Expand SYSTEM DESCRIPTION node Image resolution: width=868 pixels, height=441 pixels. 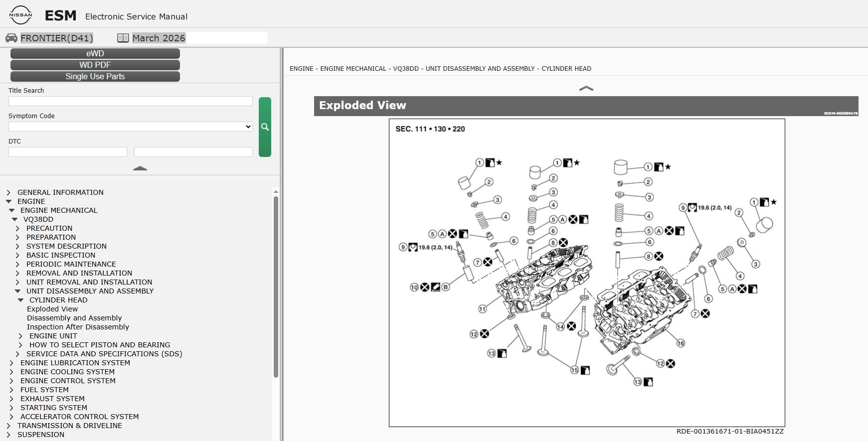pos(17,246)
